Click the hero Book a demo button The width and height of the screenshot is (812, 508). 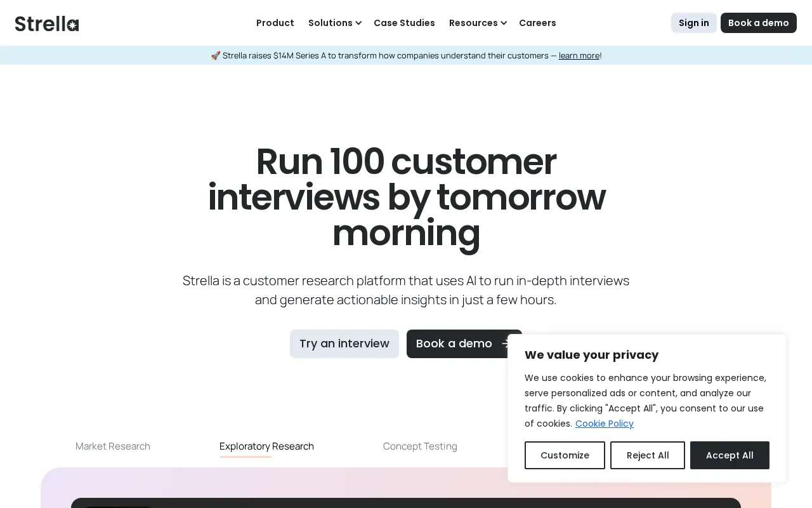pos(464,344)
